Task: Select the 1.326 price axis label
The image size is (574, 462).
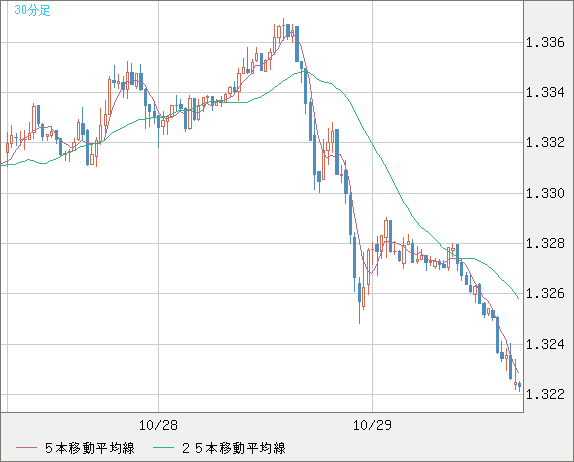Action: (x=545, y=293)
